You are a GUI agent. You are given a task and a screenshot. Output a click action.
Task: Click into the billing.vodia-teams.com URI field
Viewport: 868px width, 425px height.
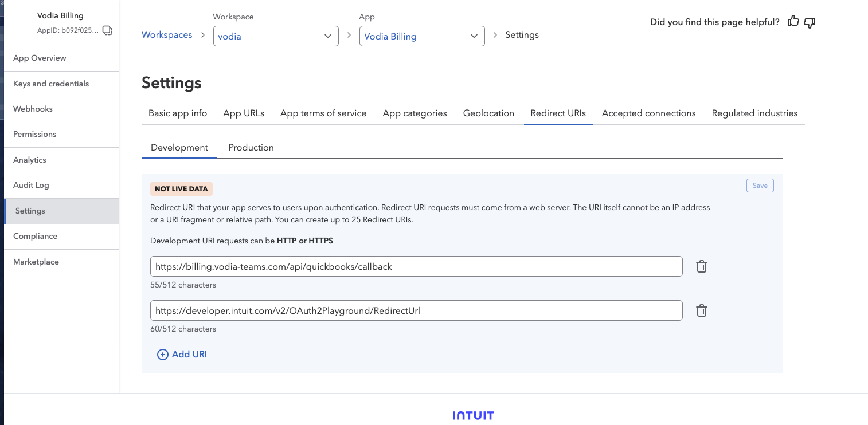click(416, 266)
